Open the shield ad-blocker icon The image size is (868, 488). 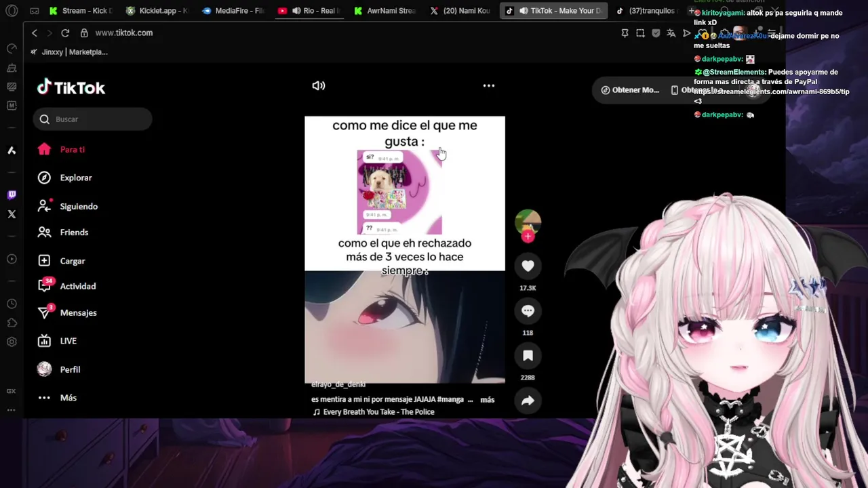point(656,33)
